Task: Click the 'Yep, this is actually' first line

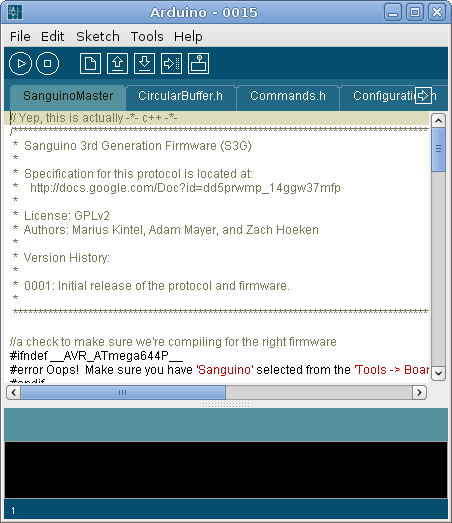Action: [94, 118]
